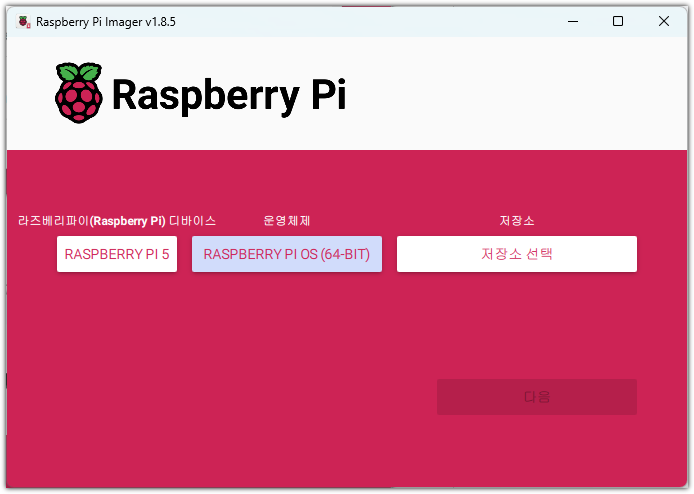Open the RASPBERRY PI 5 device selector
This screenshot has height=494, width=694.
point(117,254)
